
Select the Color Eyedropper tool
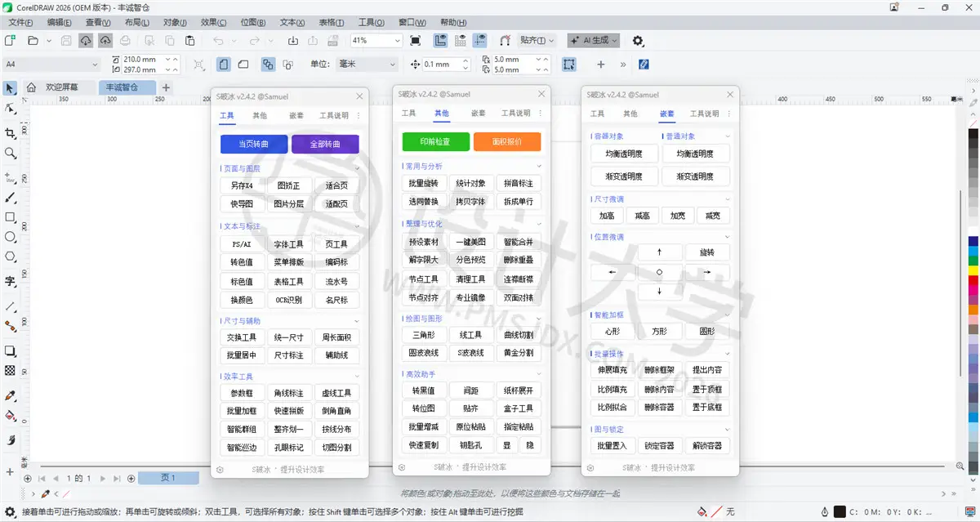coord(10,395)
